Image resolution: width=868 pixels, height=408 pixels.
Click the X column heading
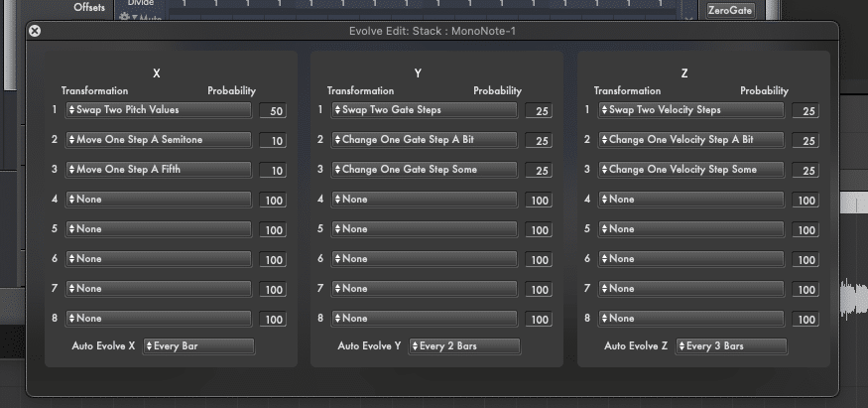pyautogui.click(x=157, y=73)
